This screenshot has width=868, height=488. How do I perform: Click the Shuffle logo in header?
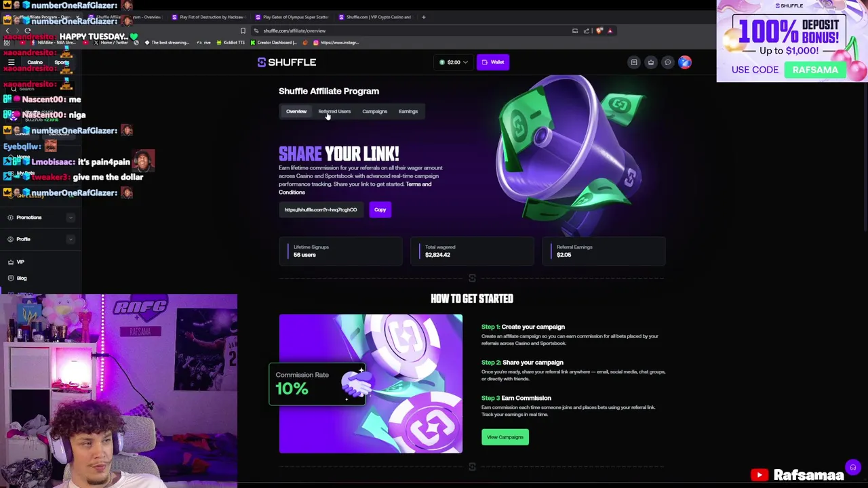click(287, 62)
